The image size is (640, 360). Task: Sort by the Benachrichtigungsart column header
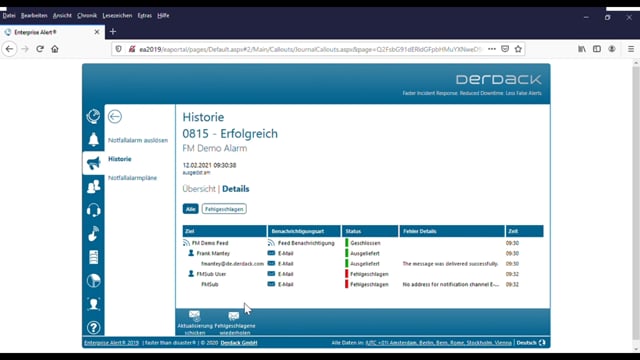coord(304,231)
